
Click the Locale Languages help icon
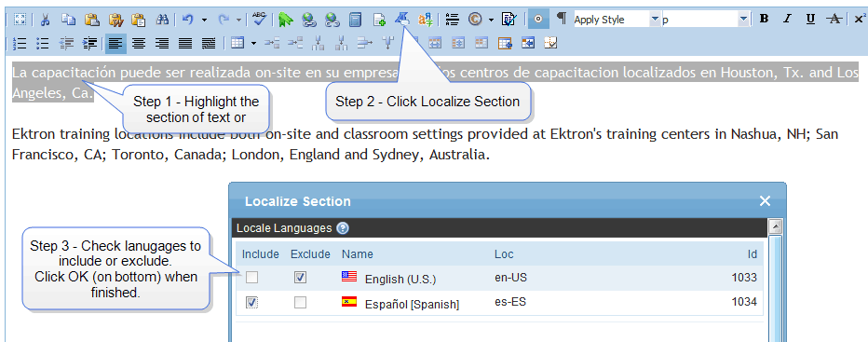[x=343, y=227]
